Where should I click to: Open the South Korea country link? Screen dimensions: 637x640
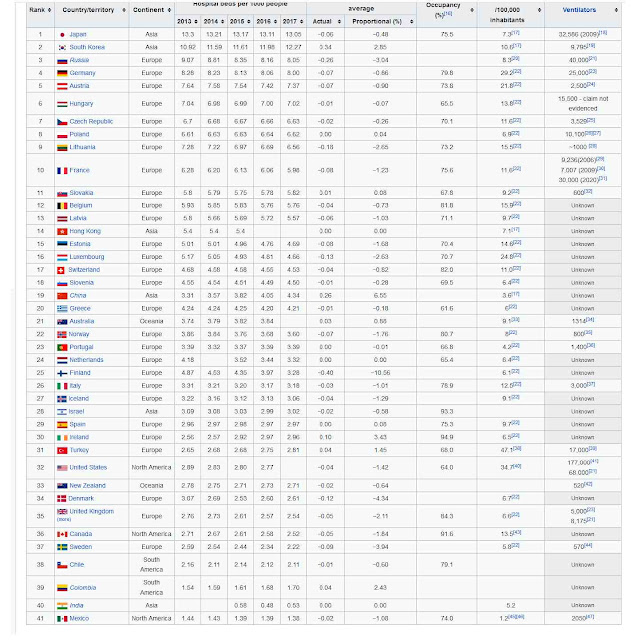pos(87,47)
